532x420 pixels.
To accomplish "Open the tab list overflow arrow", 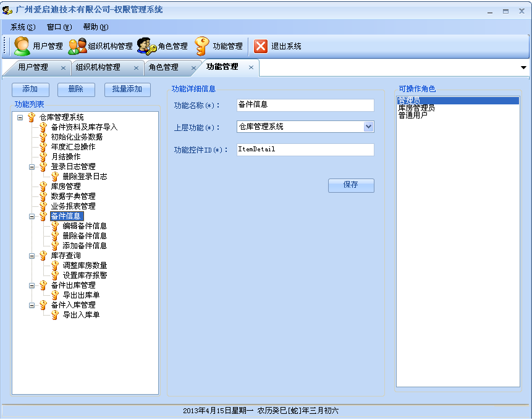I will pos(523,67).
